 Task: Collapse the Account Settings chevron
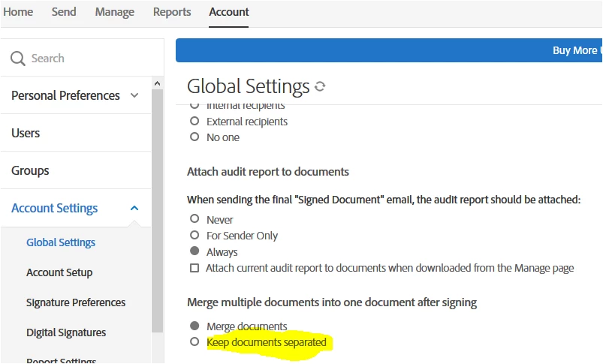[x=134, y=209]
